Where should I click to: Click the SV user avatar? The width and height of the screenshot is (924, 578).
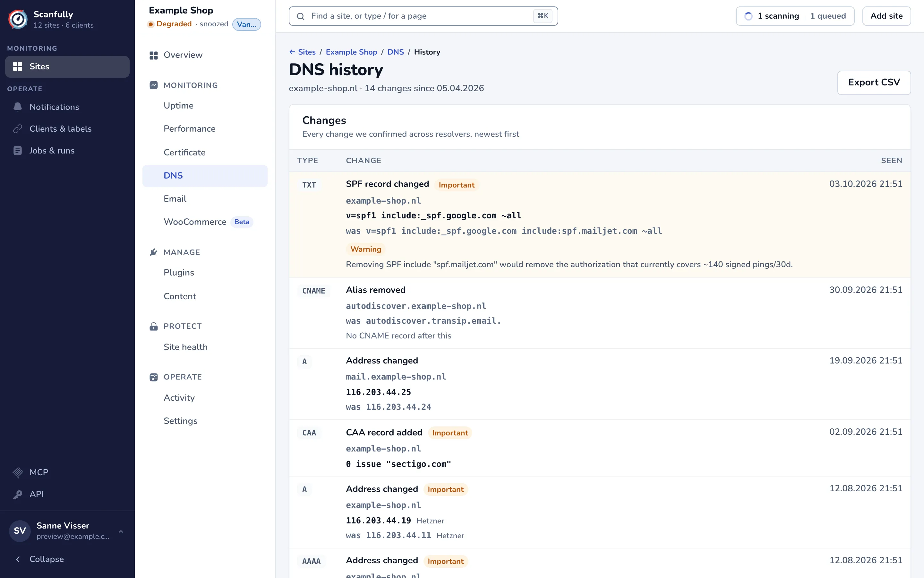click(20, 531)
